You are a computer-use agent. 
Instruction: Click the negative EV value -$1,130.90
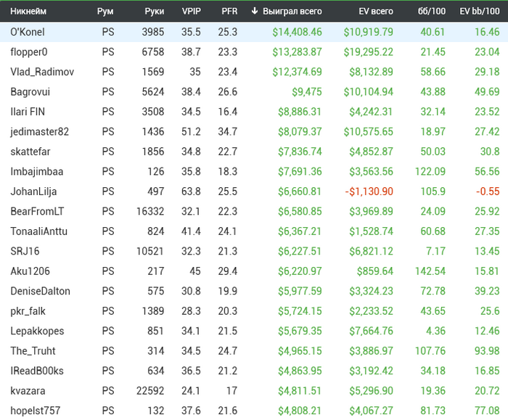point(369,192)
